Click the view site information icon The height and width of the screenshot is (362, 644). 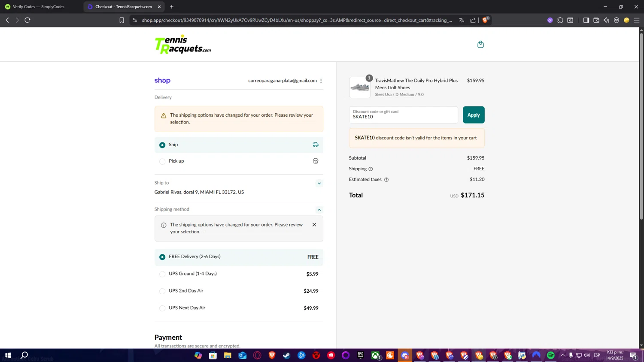point(135,20)
